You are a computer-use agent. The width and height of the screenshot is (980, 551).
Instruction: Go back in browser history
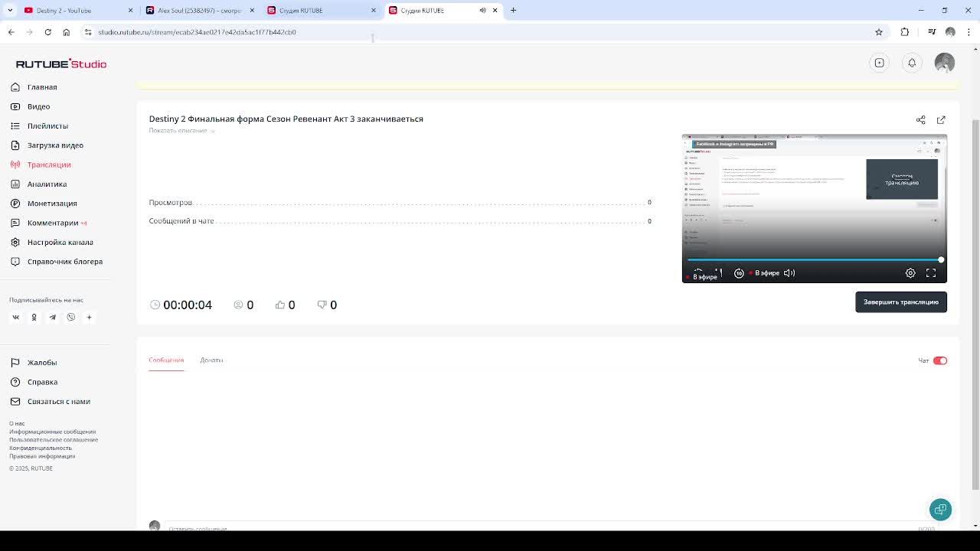pyautogui.click(x=11, y=32)
